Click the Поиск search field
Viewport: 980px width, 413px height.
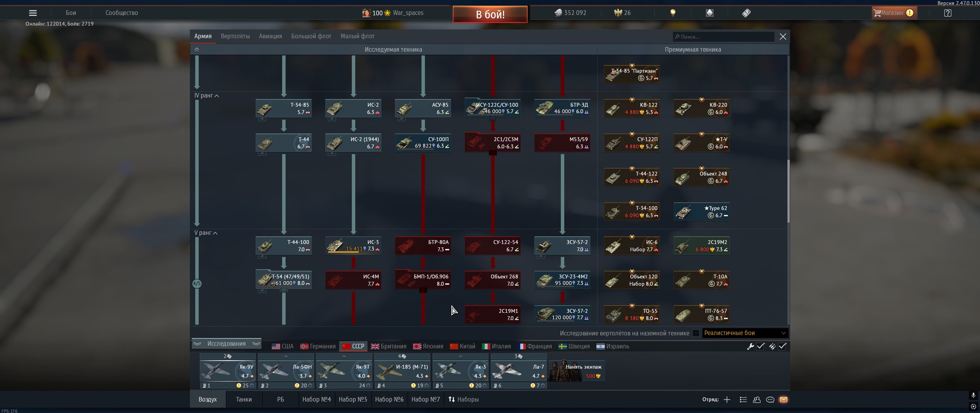(724, 37)
